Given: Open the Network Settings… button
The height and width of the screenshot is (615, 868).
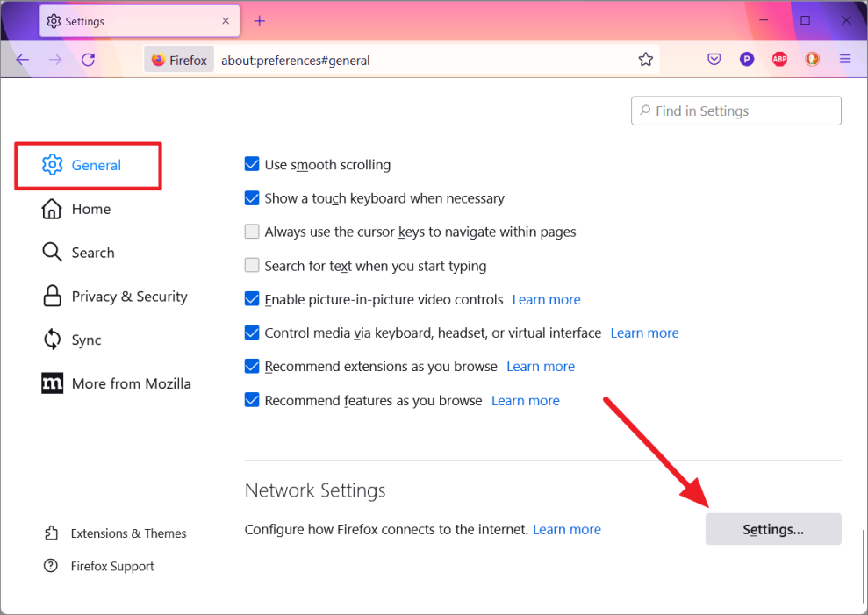Looking at the screenshot, I should [773, 529].
